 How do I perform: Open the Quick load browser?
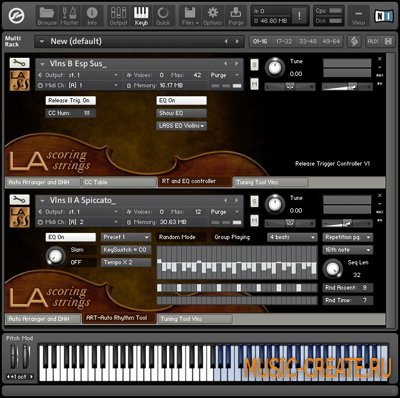click(x=163, y=16)
